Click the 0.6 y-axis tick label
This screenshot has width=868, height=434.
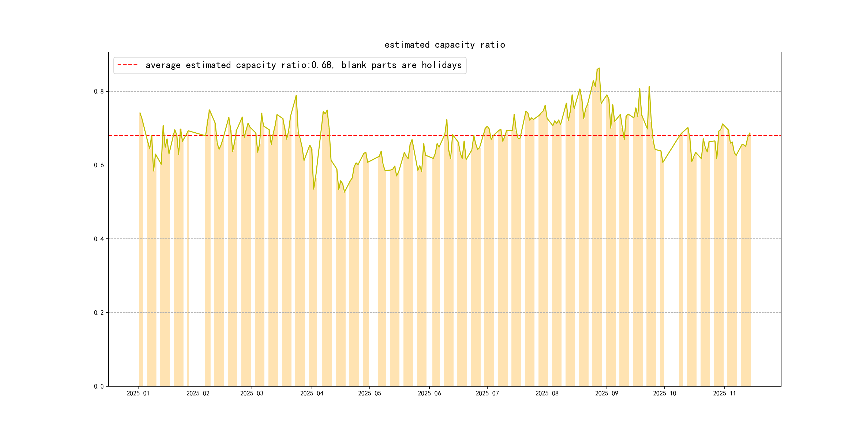(x=99, y=165)
